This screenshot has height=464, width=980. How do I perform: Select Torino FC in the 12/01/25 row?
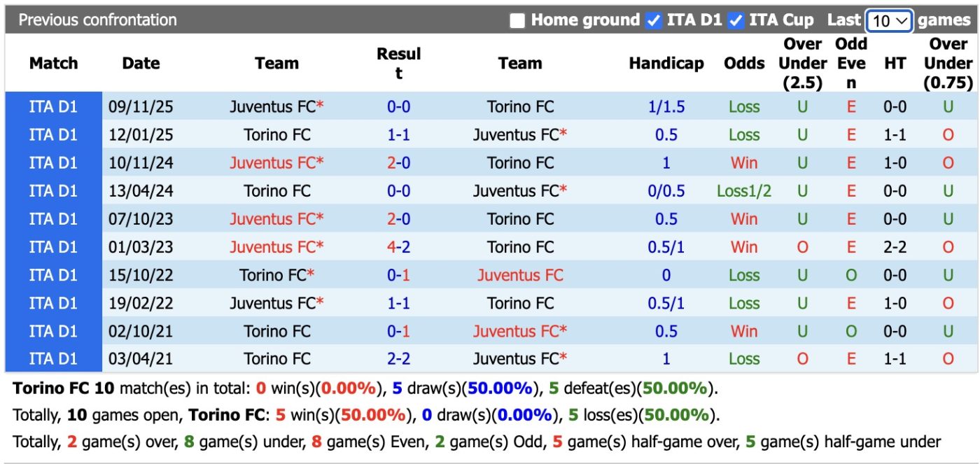click(x=277, y=135)
